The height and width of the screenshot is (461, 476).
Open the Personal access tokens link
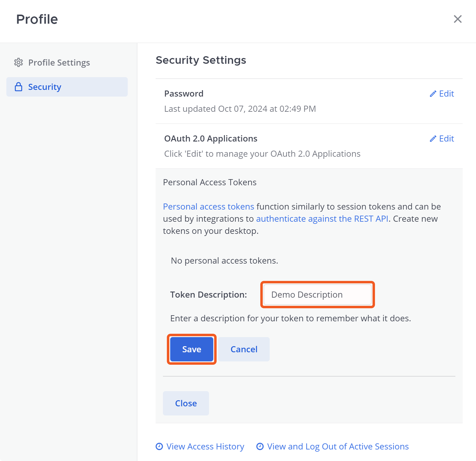pyautogui.click(x=208, y=207)
